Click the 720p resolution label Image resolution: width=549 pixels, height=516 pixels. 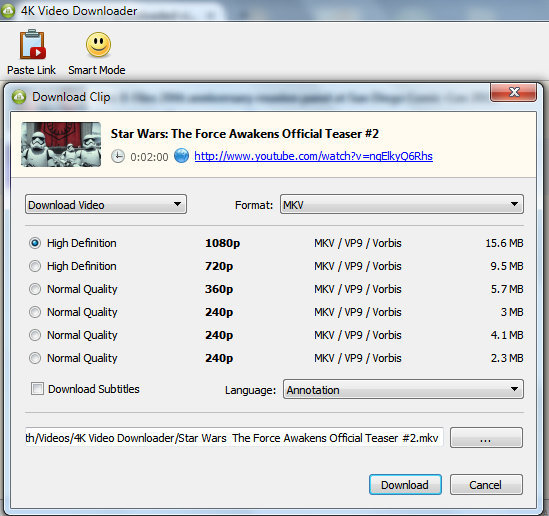[219, 267]
